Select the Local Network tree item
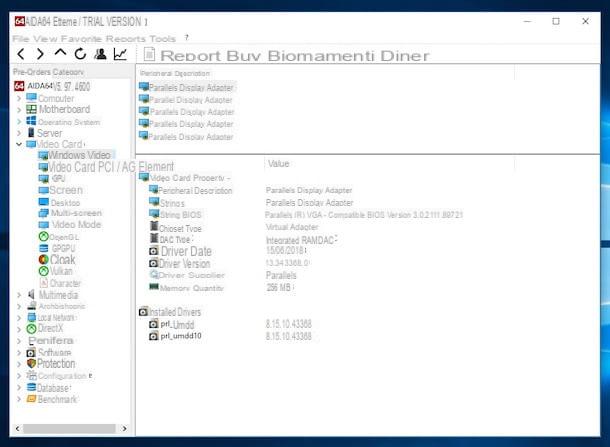Image resolution: width=610 pixels, height=447 pixels. click(x=52, y=317)
